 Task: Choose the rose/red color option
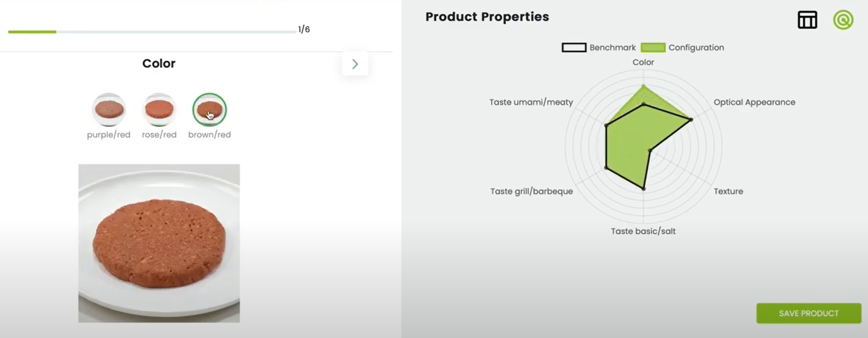tap(159, 109)
